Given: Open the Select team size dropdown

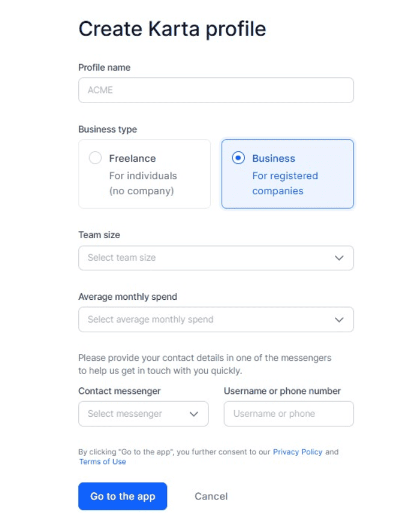Looking at the screenshot, I should click(x=205, y=258).
